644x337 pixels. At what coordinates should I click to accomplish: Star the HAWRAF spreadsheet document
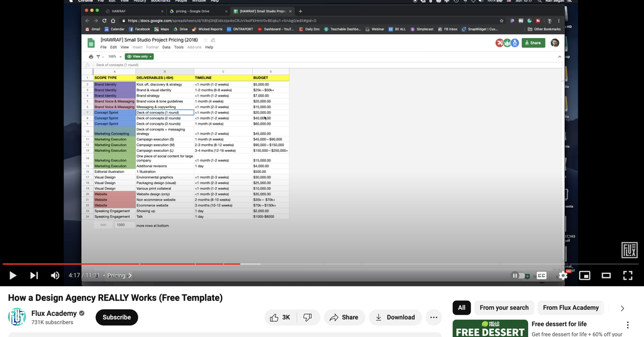point(206,40)
